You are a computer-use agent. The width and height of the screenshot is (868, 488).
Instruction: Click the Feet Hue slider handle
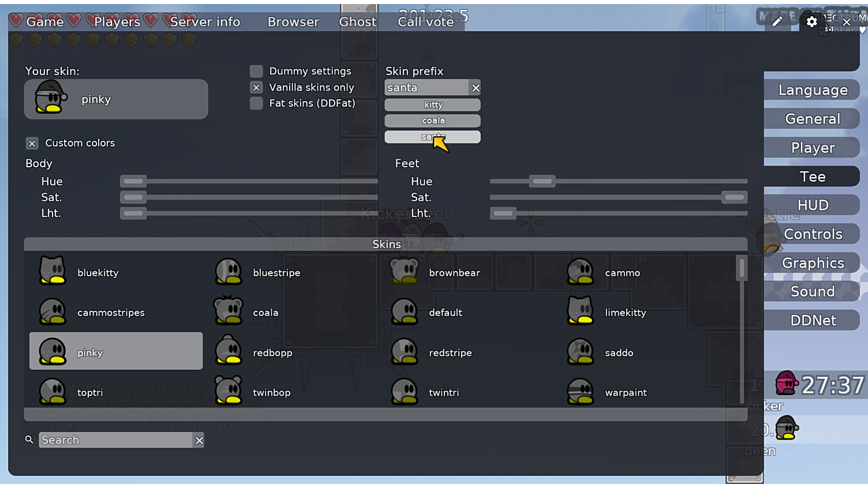coord(542,182)
